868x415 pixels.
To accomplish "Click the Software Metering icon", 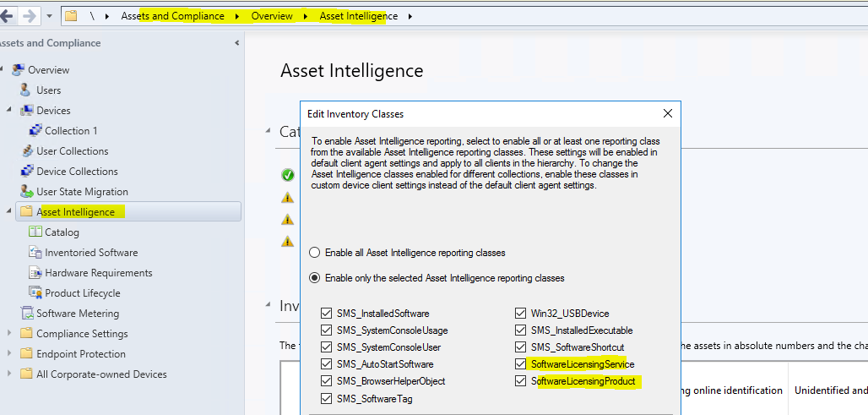I will (26, 313).
